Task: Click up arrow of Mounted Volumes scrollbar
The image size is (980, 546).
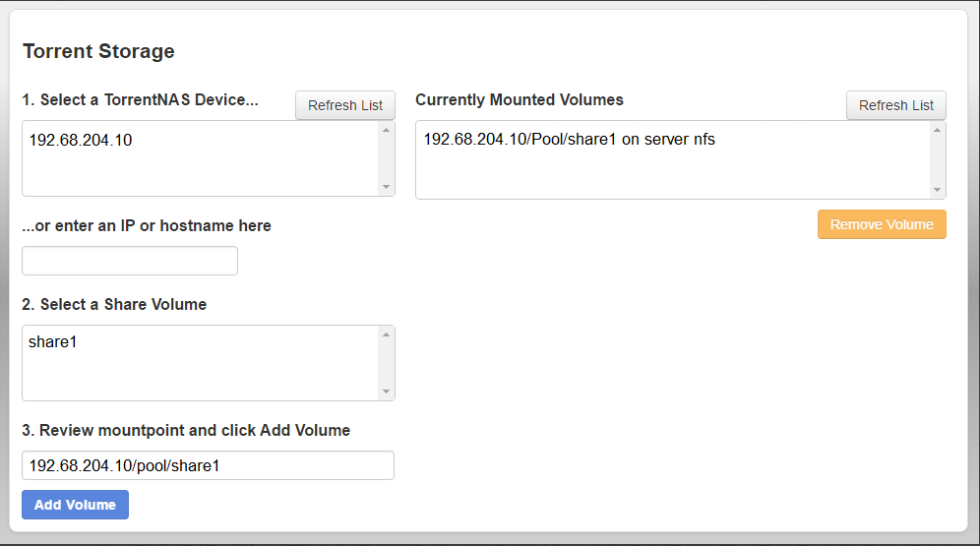Action: pos(937,130)
